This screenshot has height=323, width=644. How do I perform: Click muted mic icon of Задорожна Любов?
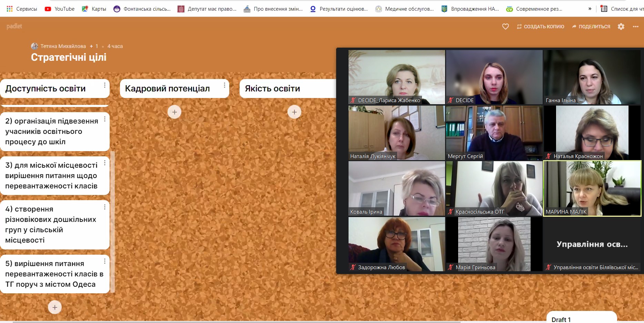353,267
